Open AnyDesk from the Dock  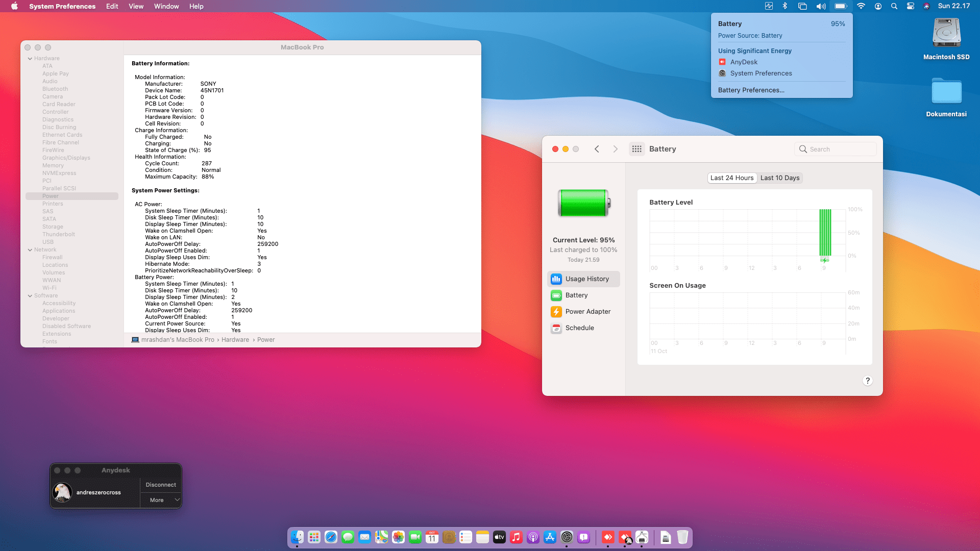(x=608, y=537)
